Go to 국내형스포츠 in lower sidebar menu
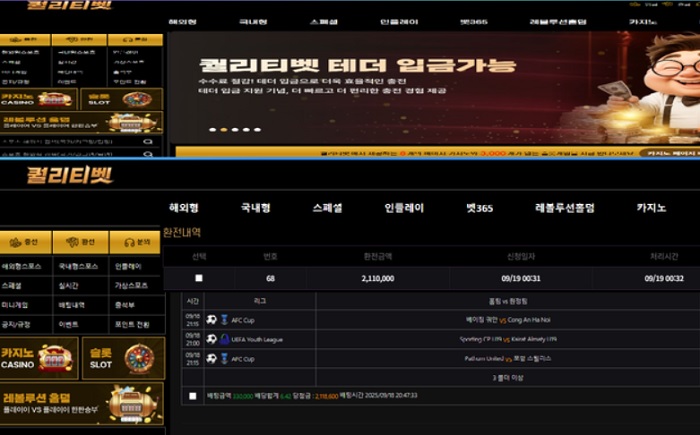700x435 pixels. 78,266
